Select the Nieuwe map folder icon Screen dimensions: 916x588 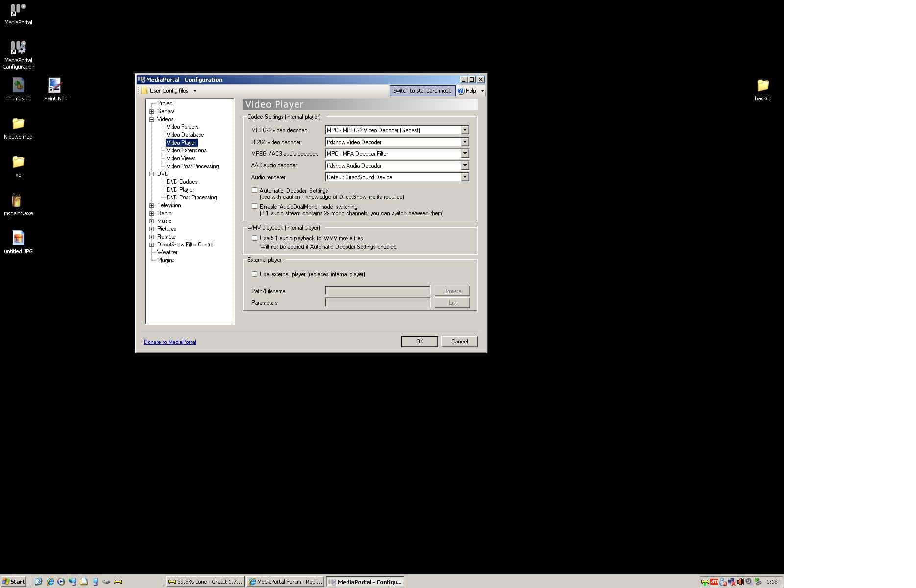[18, 128]
